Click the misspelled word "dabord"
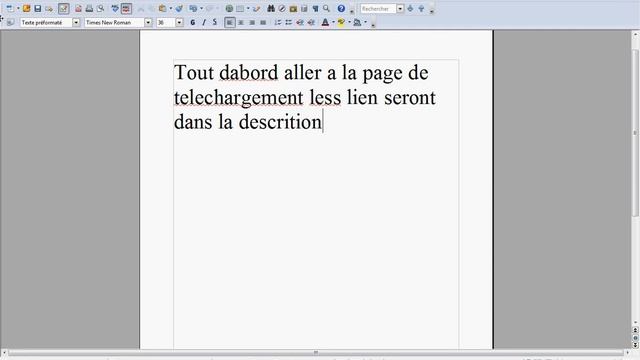 [x=249, y=73]
